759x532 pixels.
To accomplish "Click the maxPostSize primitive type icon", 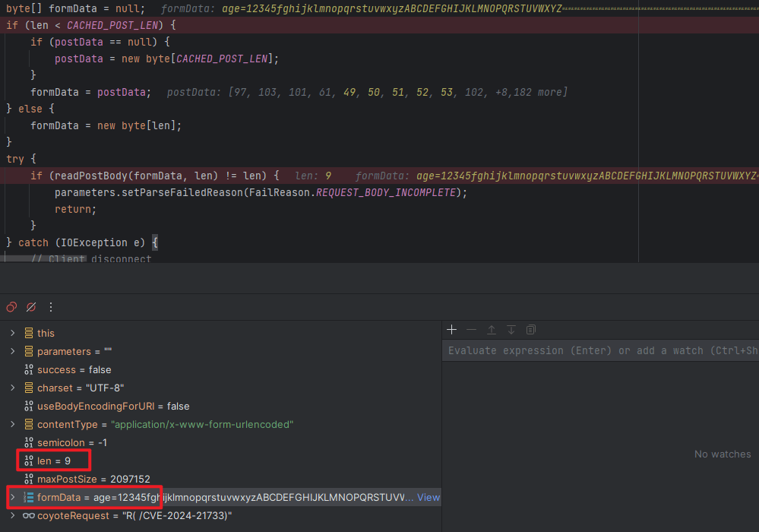I will point(29,480).
